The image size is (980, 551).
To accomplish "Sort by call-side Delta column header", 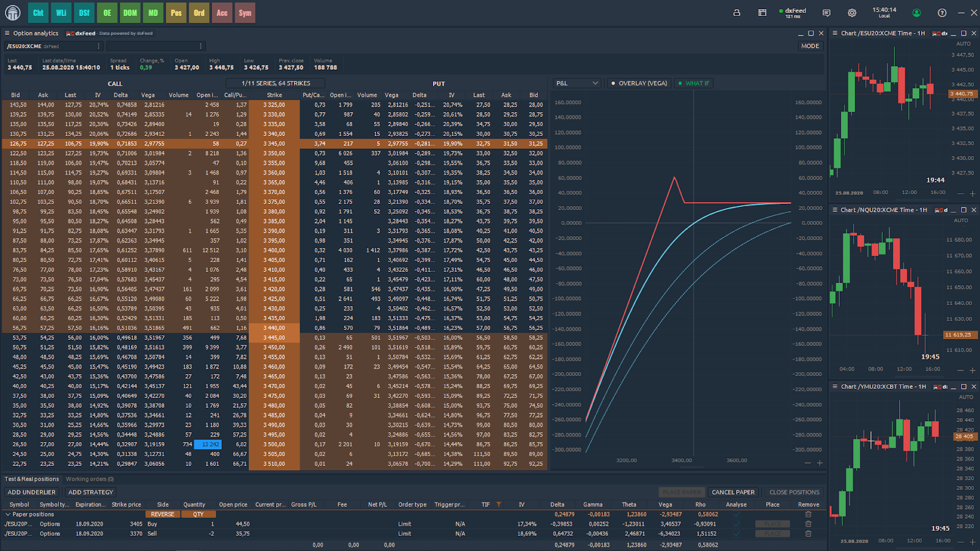I will coord(121,95).
